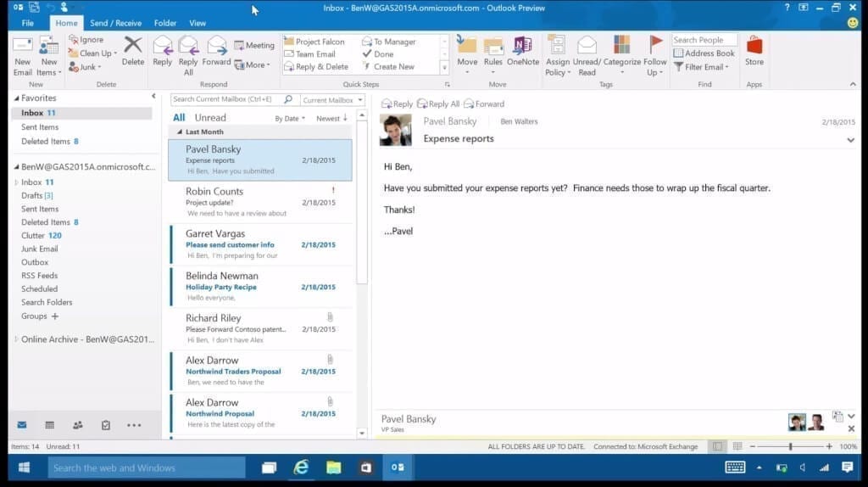This screenshot has height=487, width=868.
Task: Click the Ignore conversation icon
Action: click(74, 39)
